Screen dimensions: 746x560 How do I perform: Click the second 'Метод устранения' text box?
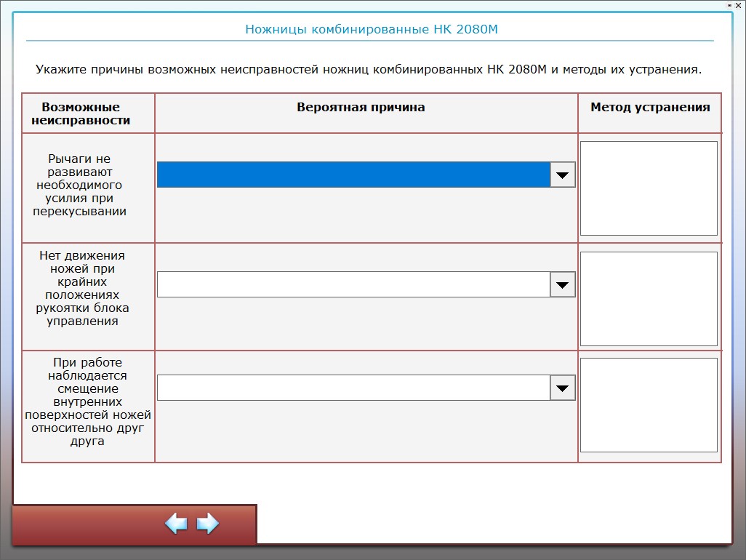click(x=649, y=299)
